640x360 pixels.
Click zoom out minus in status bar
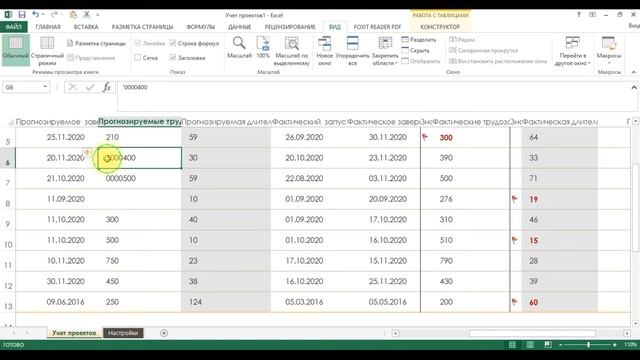click(x=561, y=345)
